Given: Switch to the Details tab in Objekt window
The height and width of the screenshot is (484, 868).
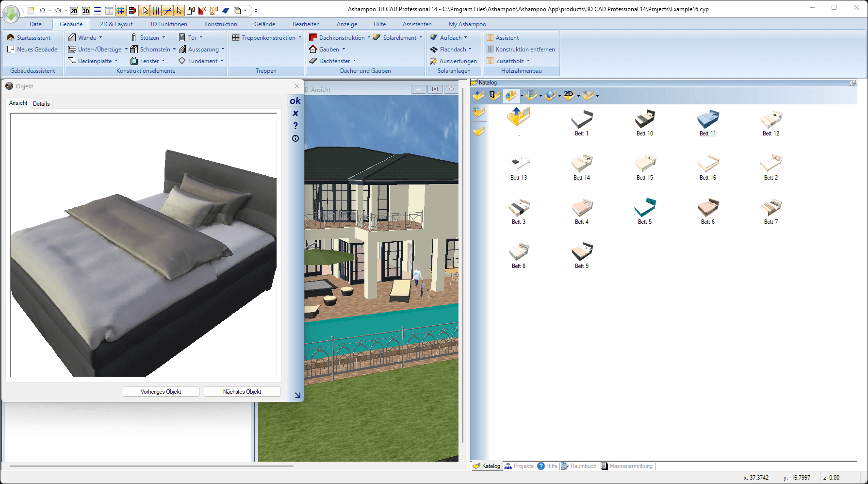Looking at the screenshot, I should 41,103.
